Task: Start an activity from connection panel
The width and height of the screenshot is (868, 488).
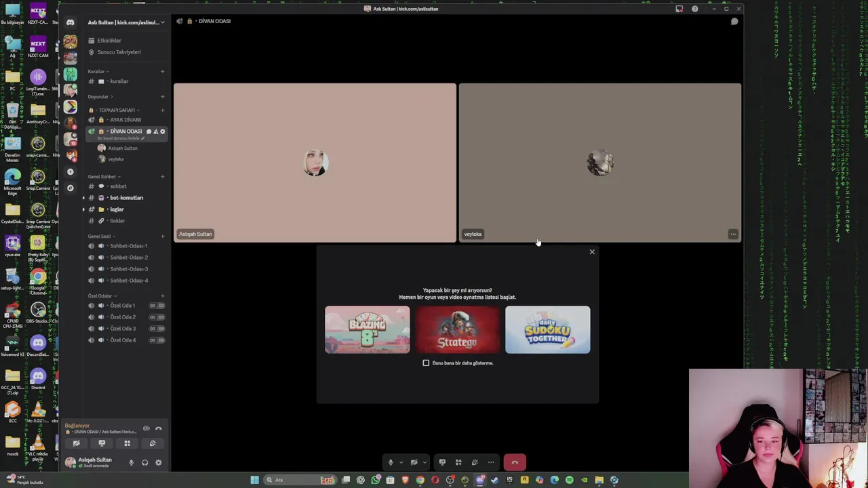Action: click(x=127, y=443)
